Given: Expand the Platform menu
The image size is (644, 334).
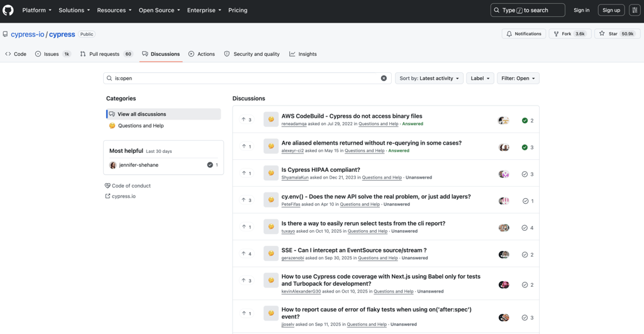Looking at the screenshot, I should pyautogui.click(x=37, y=10).
